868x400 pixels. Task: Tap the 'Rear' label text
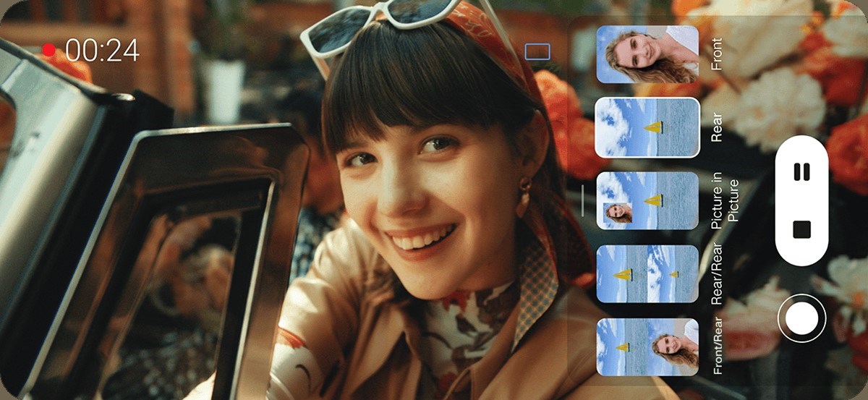pos(717,128)
